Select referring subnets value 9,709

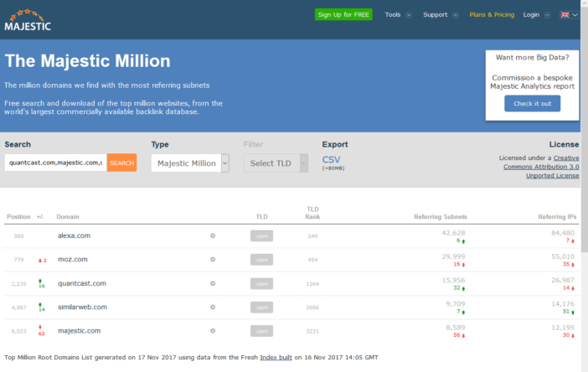[x=456, y=304]
